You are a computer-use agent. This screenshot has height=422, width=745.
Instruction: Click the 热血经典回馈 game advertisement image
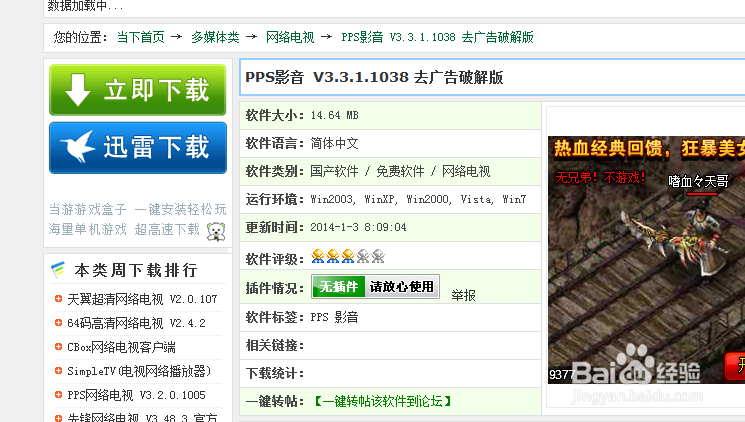pyautogui.click(x=646, y=260)
